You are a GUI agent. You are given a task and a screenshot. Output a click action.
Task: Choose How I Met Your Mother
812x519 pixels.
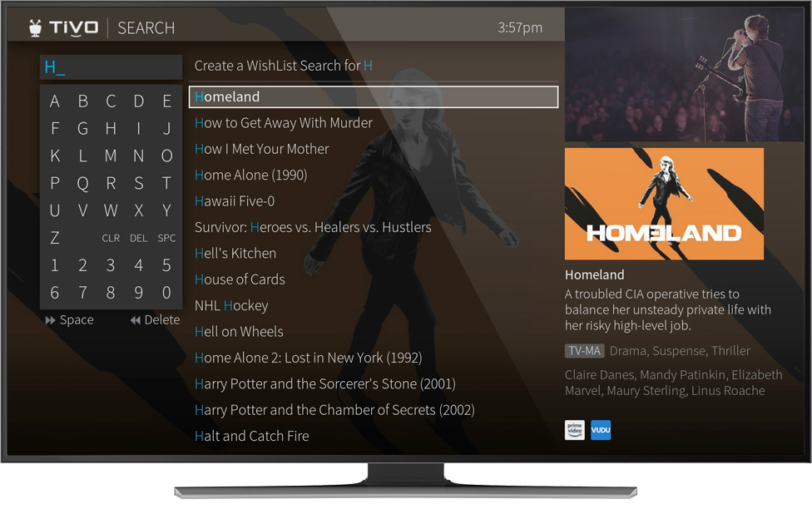[261, 149]
